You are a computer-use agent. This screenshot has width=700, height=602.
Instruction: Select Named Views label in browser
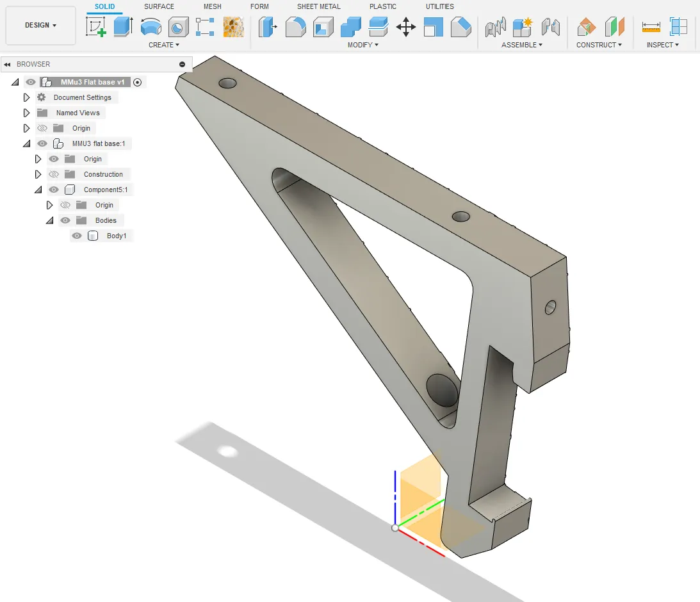[x=77, y=113]
